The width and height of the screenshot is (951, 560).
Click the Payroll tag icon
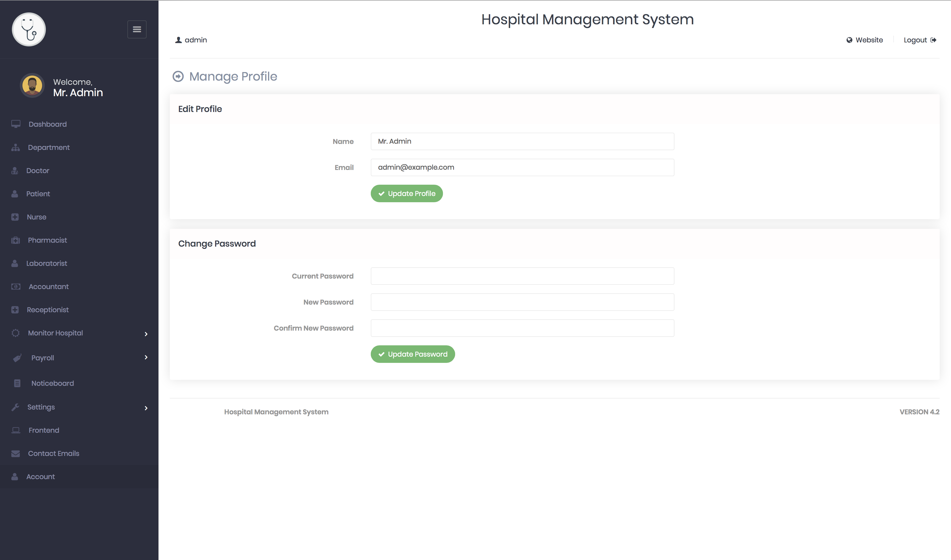coord(17,358)
